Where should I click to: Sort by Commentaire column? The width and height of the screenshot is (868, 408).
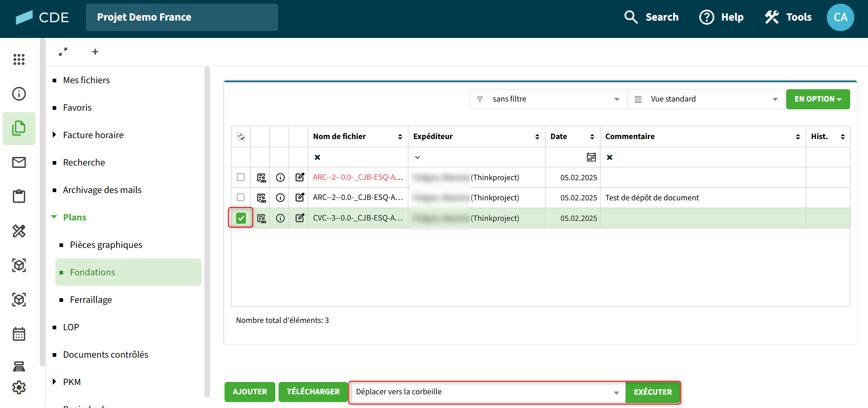coord(798,137)
